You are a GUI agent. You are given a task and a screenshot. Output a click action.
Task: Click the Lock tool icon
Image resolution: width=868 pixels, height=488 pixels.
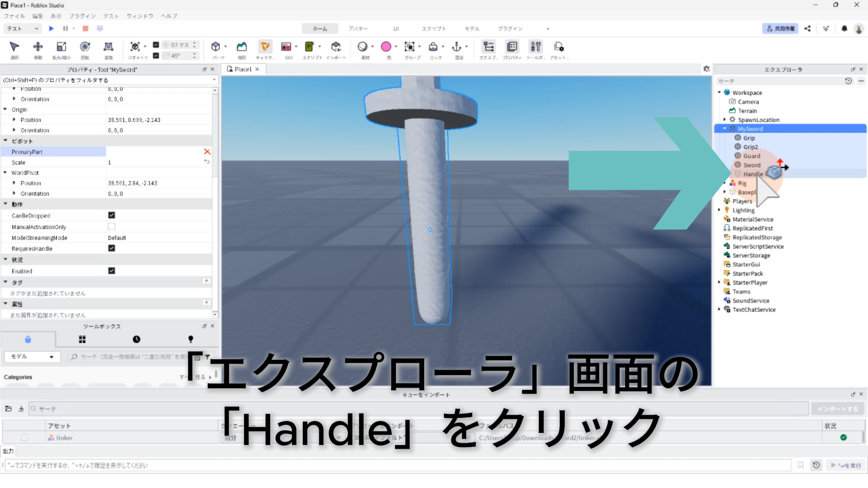coord(433,47)
